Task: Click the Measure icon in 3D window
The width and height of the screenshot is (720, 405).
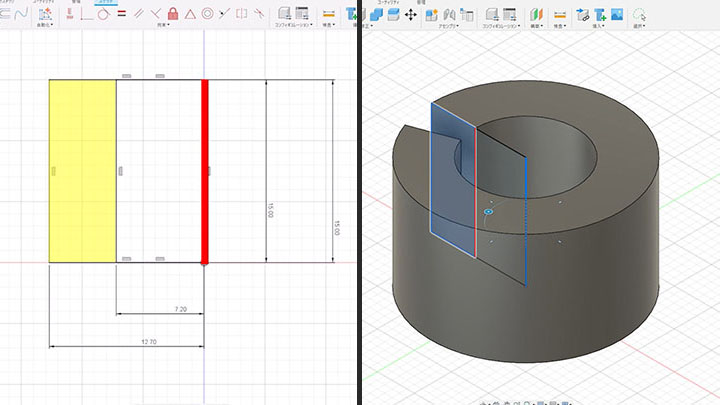Action: click(560, 15)
